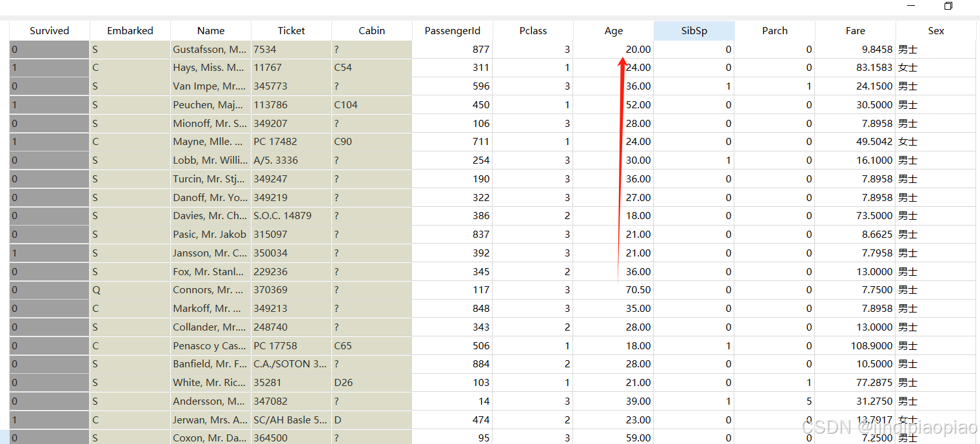Click PassengerId cell 877
The width and height of the screenshot is (980, 444).
point(453,49)
